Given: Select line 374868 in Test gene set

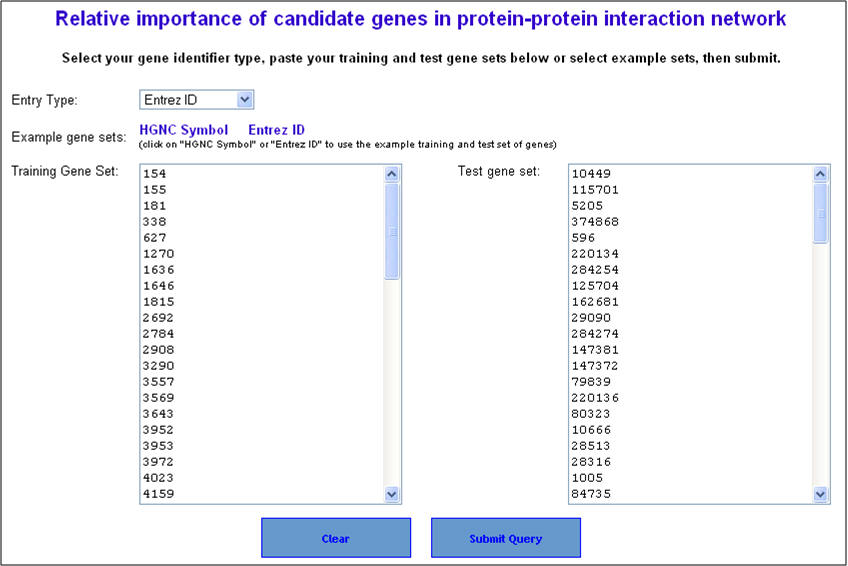Looking at the screenshot, I should tap(595, 222).
